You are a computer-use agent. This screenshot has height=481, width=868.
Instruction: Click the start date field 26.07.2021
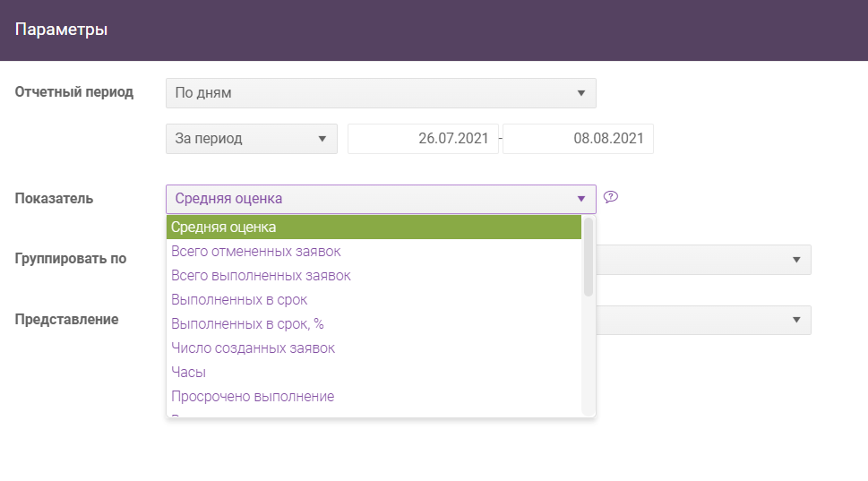[x=423, y=138]
